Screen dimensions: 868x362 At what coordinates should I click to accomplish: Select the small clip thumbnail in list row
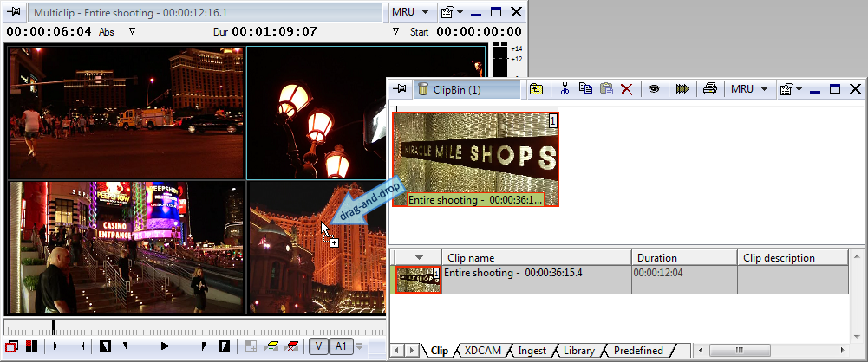pos(418,280)
